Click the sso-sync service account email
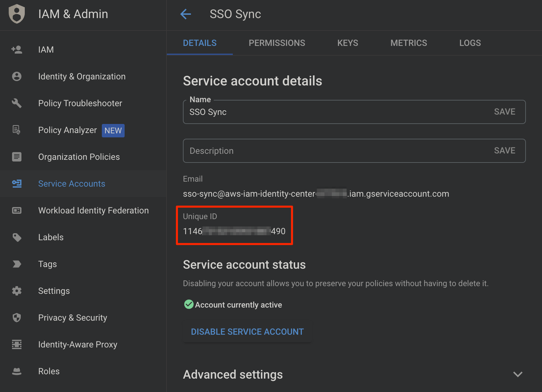The image size is (542, 392). (x=316, y=194)
